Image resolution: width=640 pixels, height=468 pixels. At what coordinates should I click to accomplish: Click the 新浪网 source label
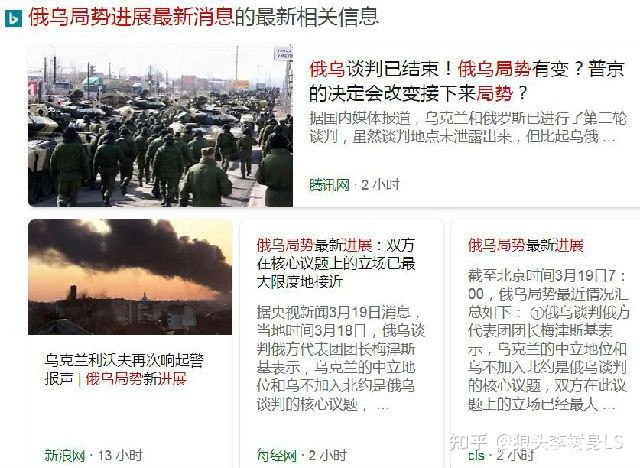coord(64,455)
